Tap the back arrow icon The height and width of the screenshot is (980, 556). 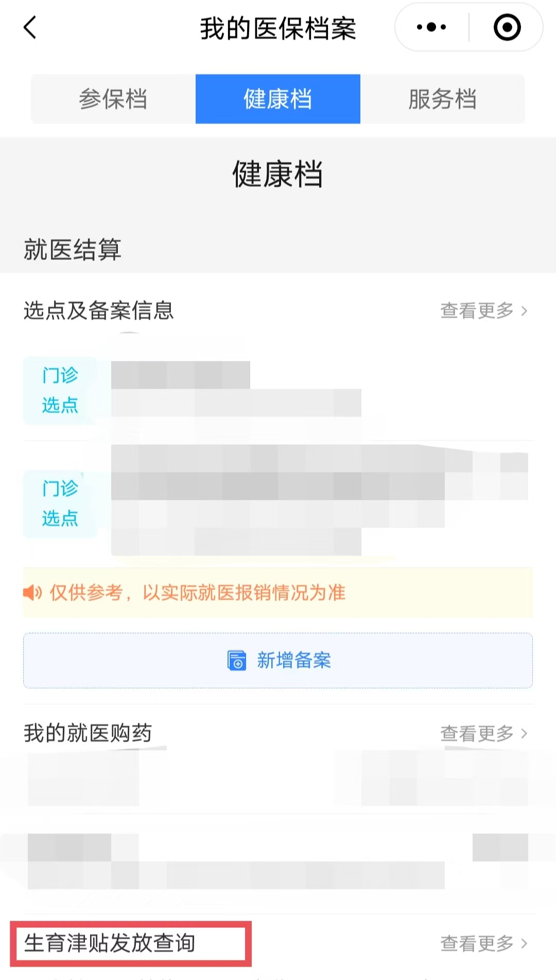click(30, 27)
